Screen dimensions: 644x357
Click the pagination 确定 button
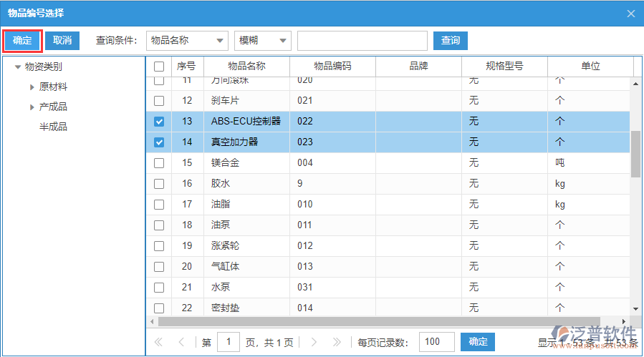[x=478, y=342]
